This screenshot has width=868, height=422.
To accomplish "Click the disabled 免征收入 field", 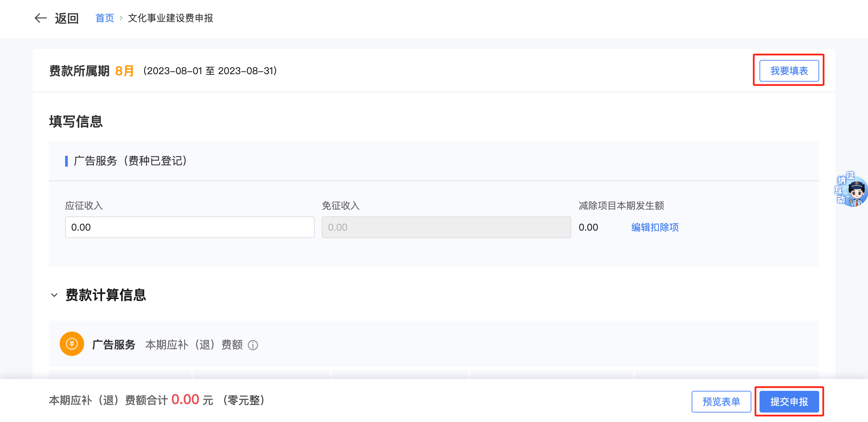I will click(x=446, y=227).
